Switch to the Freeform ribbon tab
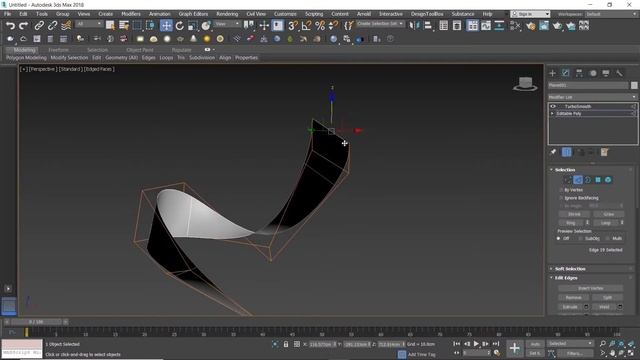Viewport: 640px width, 360px height. click(x=59, y=50)
